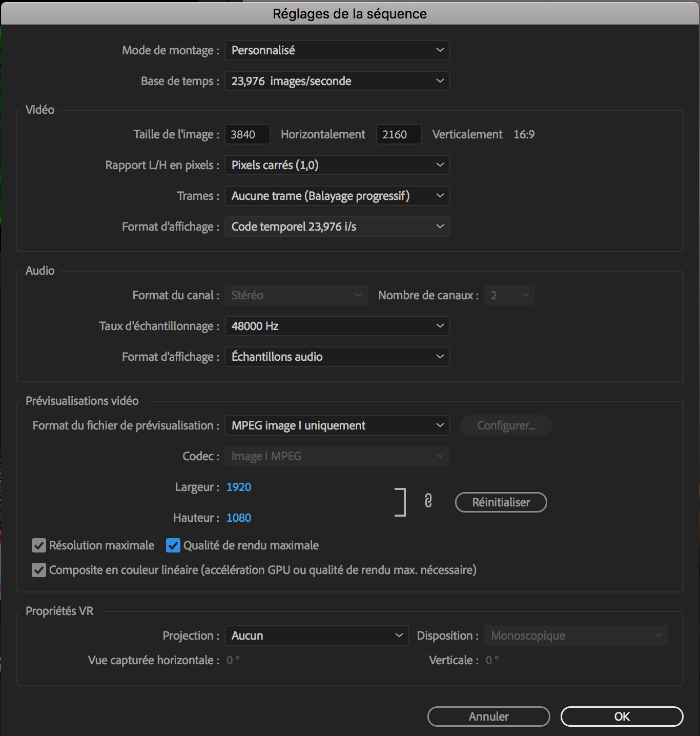
Task: Click the Verticalement label
Action: (x=467, y=134)
